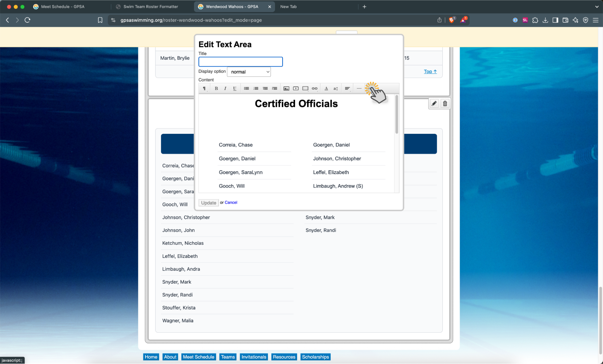Apply italic formatting
This screenshot has height=364, width=603.
pyautogui.click(x=225, y=88)
